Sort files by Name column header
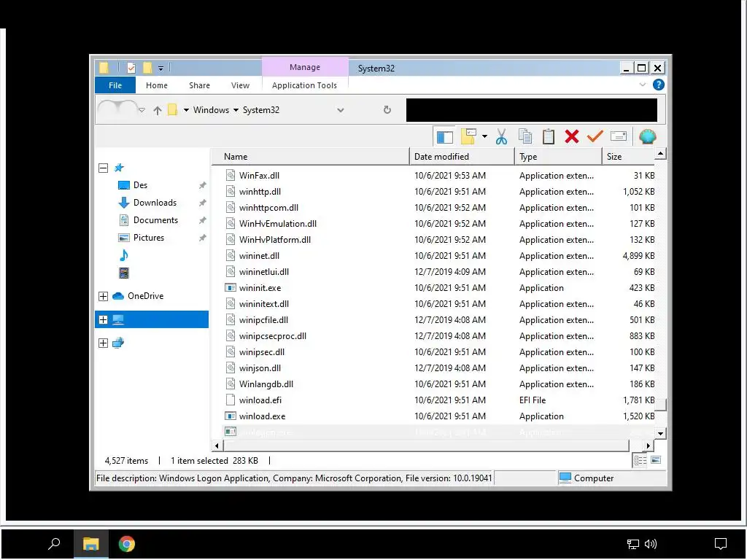 [310, 157]
